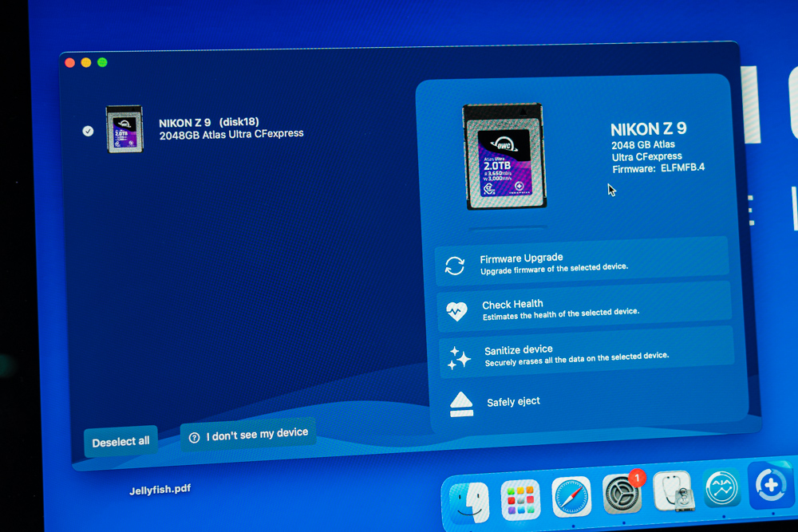Click the large OWC 2.0TB card image
The height and width of the screenshot is (532, 798).
[504, 156]
